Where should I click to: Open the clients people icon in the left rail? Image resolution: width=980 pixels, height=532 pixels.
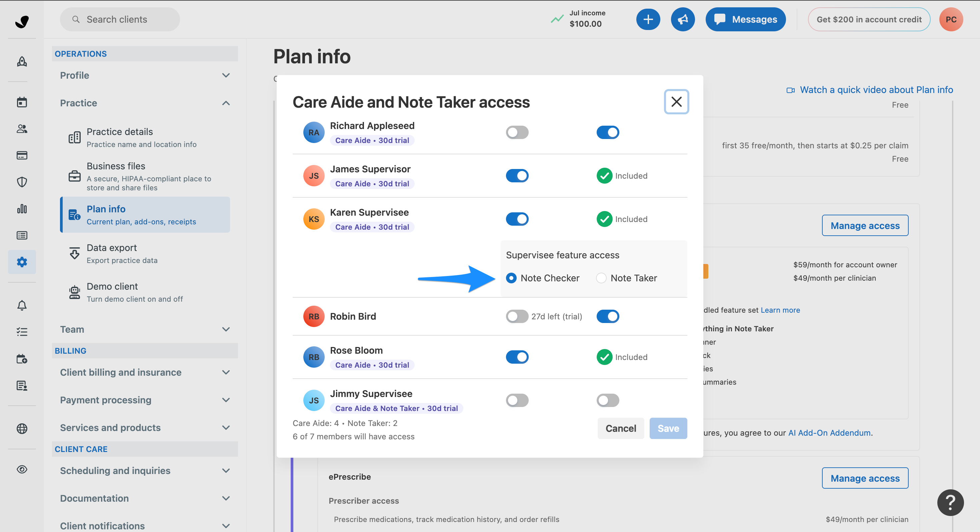(22, 129)
